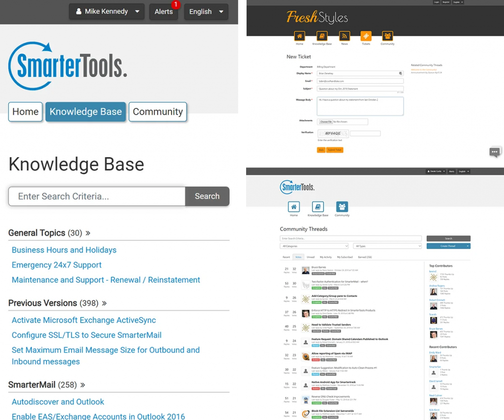Open the English language dropdown in Knowledge Base page
This screenshot has height=420, width=504.
[206, 12]
